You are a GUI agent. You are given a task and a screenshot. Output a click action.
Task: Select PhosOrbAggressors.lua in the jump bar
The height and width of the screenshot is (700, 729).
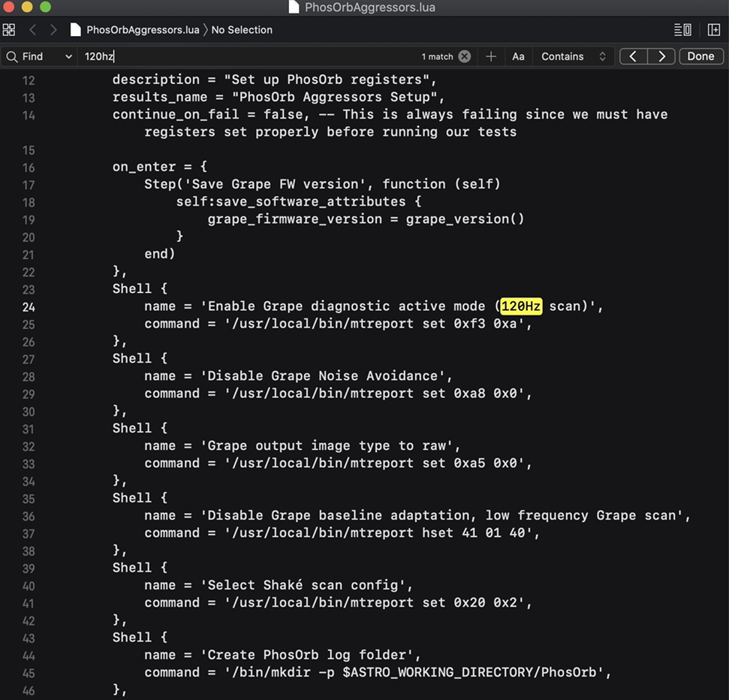(x=142, y=30)
